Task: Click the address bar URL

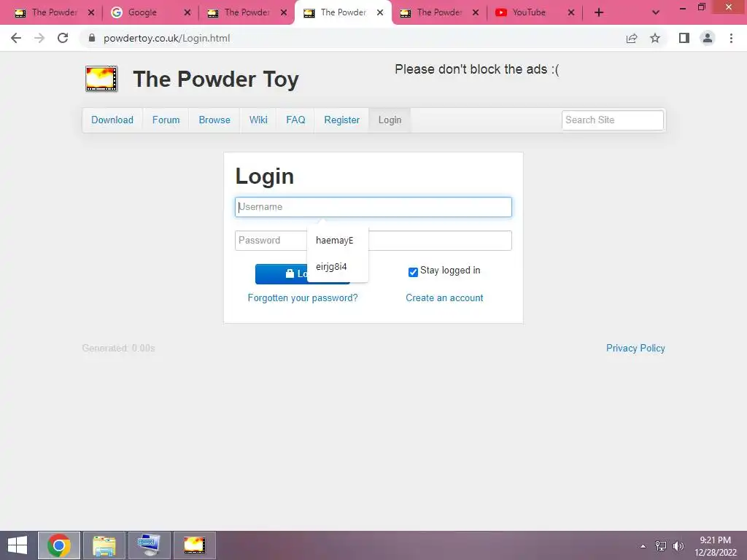Action: tap(167, 38)
